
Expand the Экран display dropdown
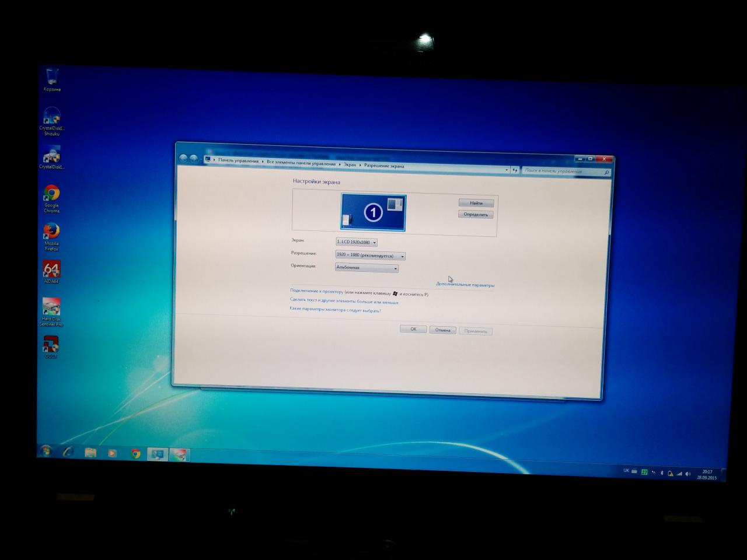pos(357,242)
